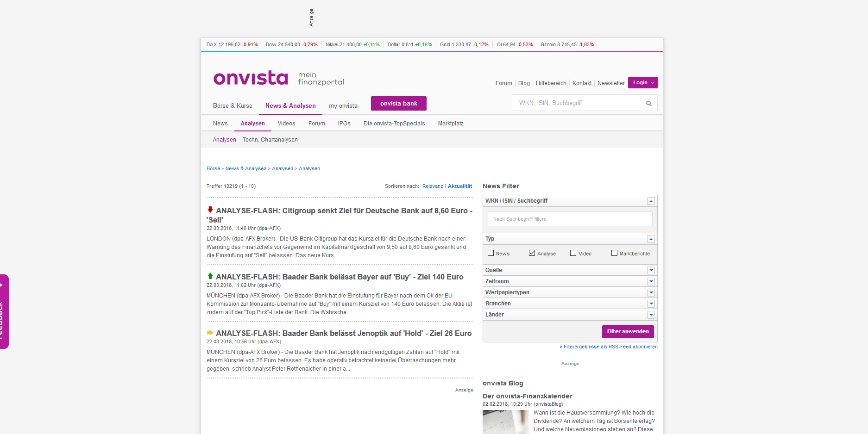868x434 pixels.
Task: Open Börse & Kurse main tab
Action: (233, 106)
